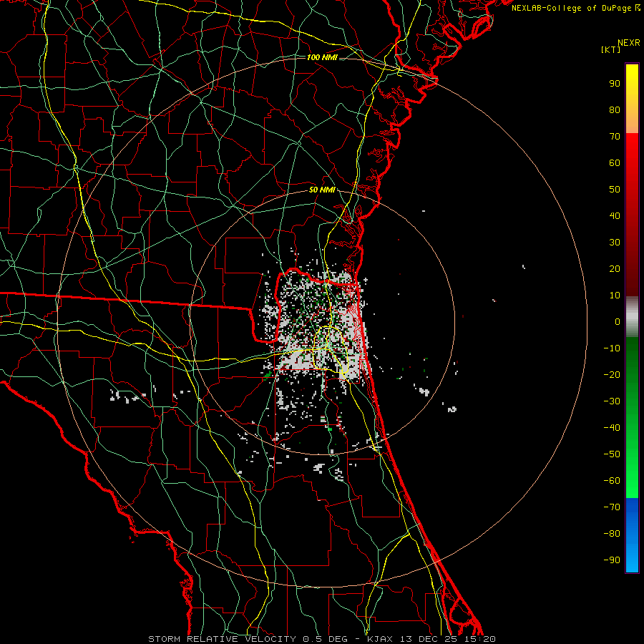Image resolution: width=644 pixels, height=644 pixels.
Task: Click the -60 value on the velocity scale
Action: 612,481
